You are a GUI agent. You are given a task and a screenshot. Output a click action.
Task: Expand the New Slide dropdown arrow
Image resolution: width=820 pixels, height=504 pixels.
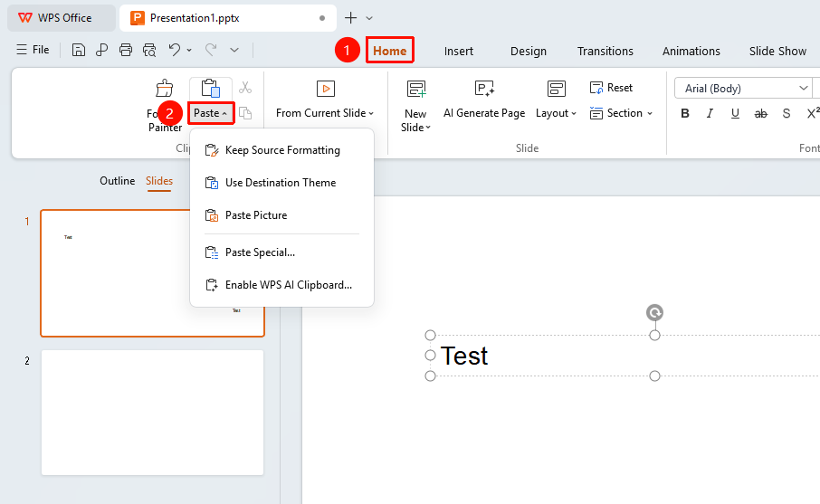tap(428, 128)
